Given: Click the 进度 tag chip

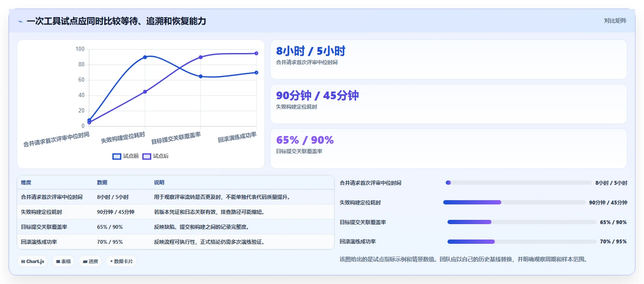Looking at the screenshot, I should [90, 261].
